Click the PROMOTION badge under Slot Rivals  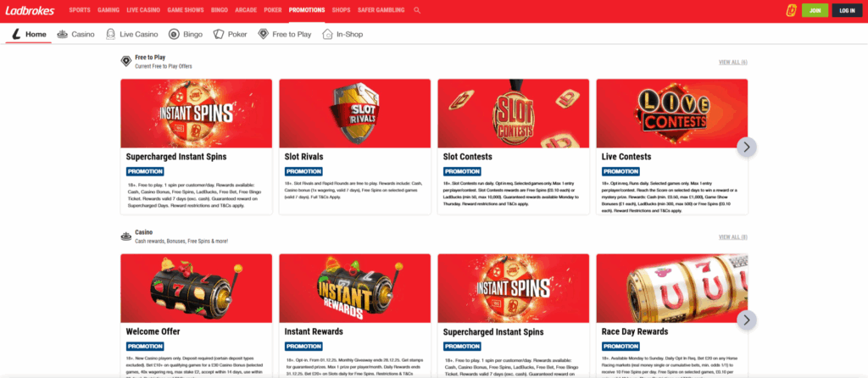pyautogui.click(x=303, y=171)
